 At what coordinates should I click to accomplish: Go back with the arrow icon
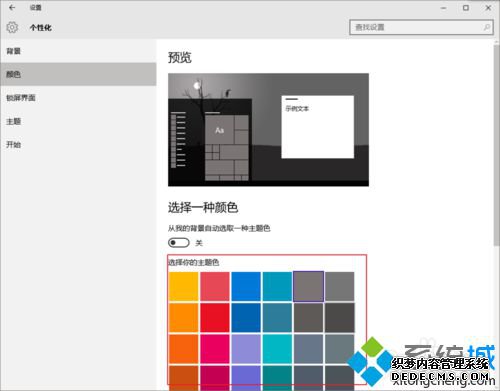12,7
